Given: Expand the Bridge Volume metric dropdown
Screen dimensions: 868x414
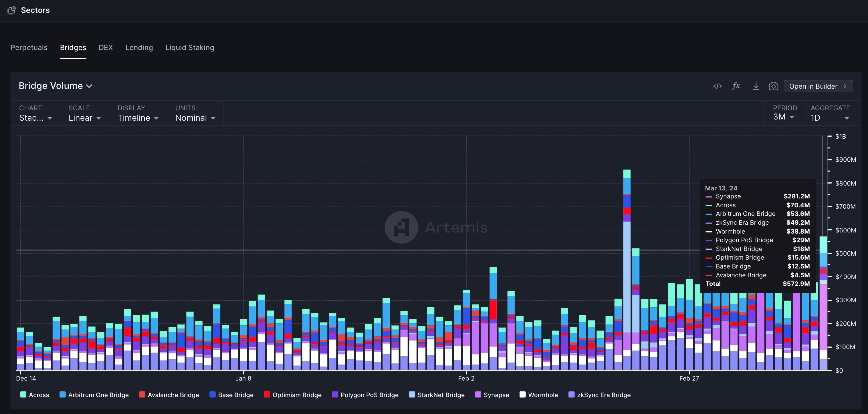Looking at the screenshot, I should [x=56, y=86].
